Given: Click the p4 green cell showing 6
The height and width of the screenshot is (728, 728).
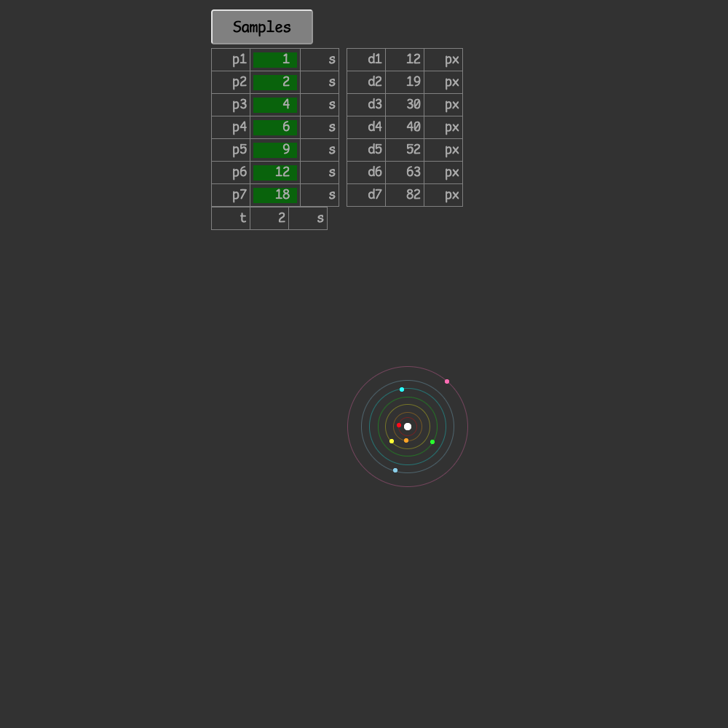Looking at the screenshot, I should point(274,127).
